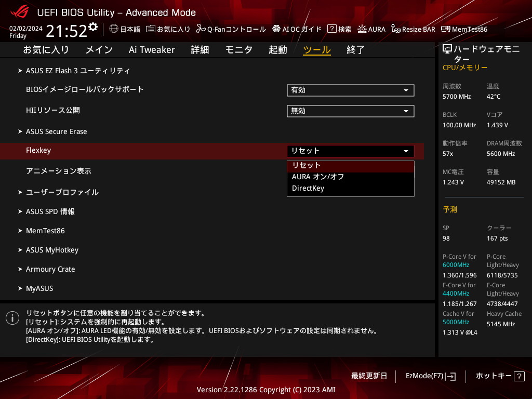Viewport: 532px width, 399px height.
Task: Click the 21:52 clock
Action: (66, 31)
